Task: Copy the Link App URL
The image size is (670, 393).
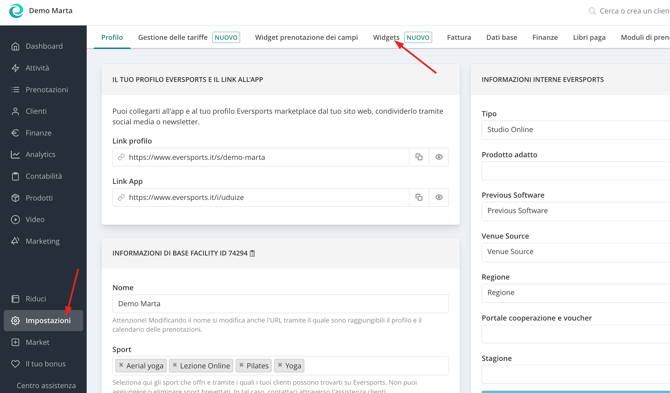Action: point(419,197)
